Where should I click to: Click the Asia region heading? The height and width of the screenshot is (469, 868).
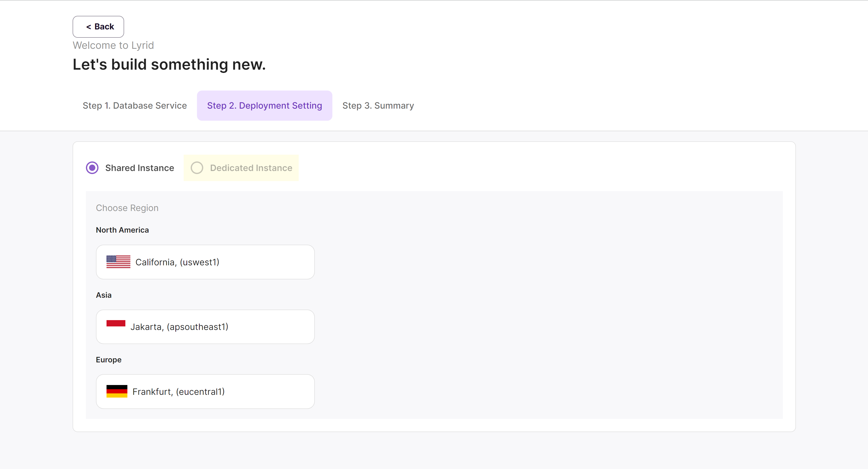click(x=104, y=295)
